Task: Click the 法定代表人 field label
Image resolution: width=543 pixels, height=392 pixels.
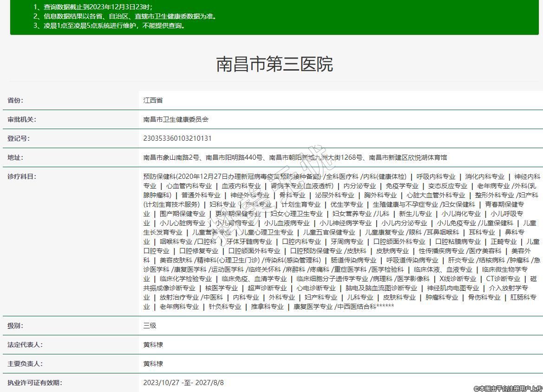Action: coord(25,345)
